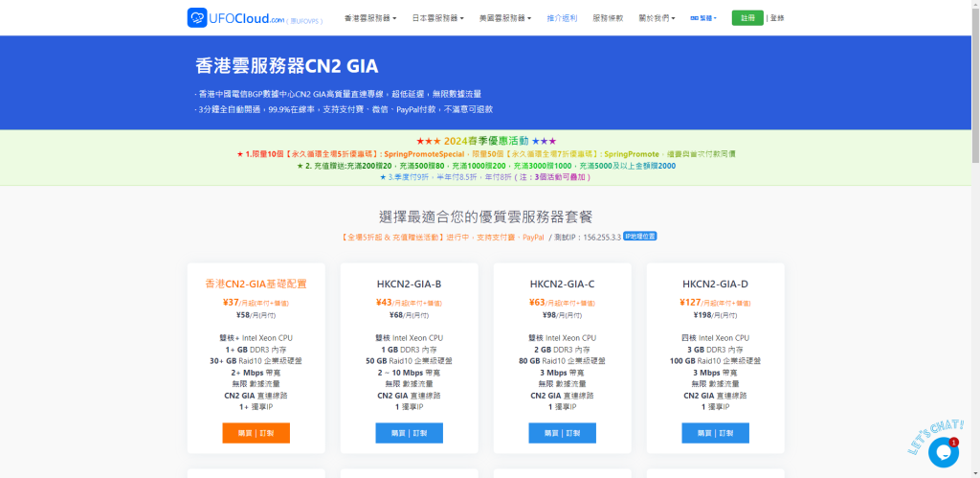The image size is (980, 478).
Task: Click the HKCN2-GIA-C plan title
Action: (x=563, y=285)
